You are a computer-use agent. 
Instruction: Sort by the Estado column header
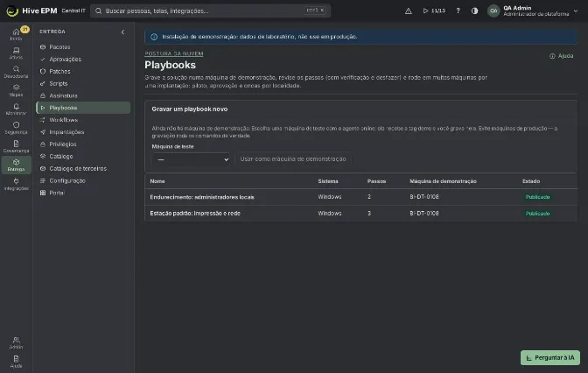(531, 181)
